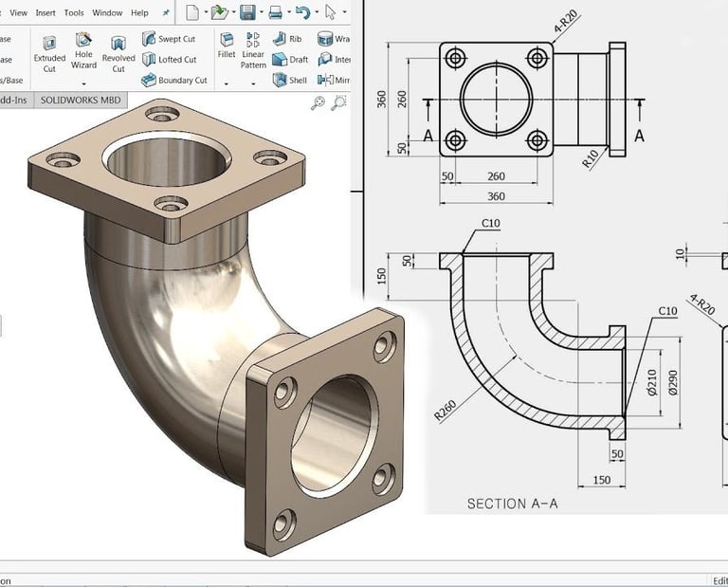The height and width of the screenshot is (587, 728).
Task: Click the R260 radius dimension
Action: click(x=446, y=411)
